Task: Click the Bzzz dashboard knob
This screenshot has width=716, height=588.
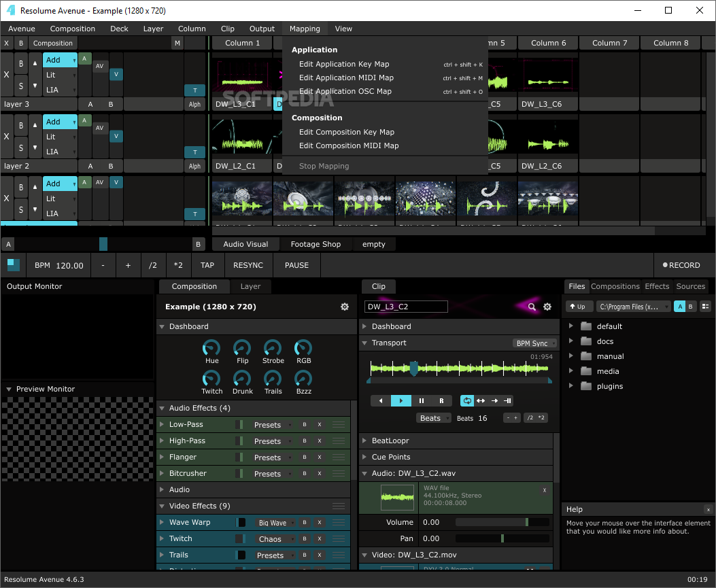Action: coord(303,379)
